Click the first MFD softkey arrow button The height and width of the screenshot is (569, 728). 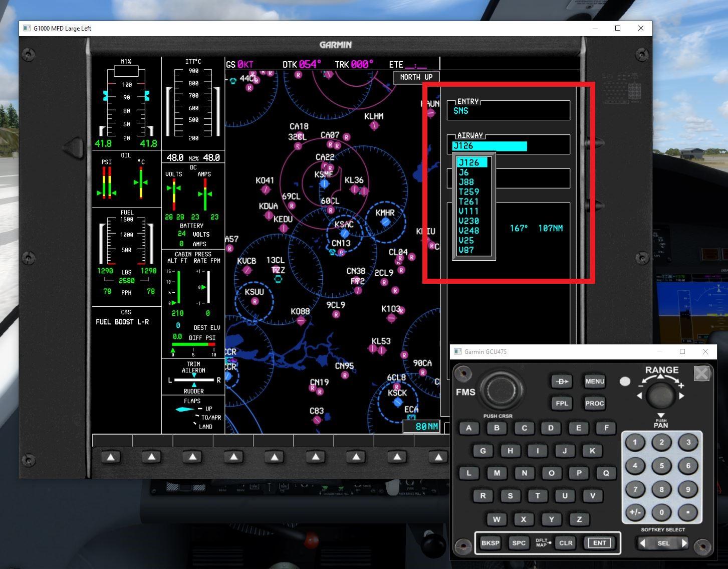point(111,457)
